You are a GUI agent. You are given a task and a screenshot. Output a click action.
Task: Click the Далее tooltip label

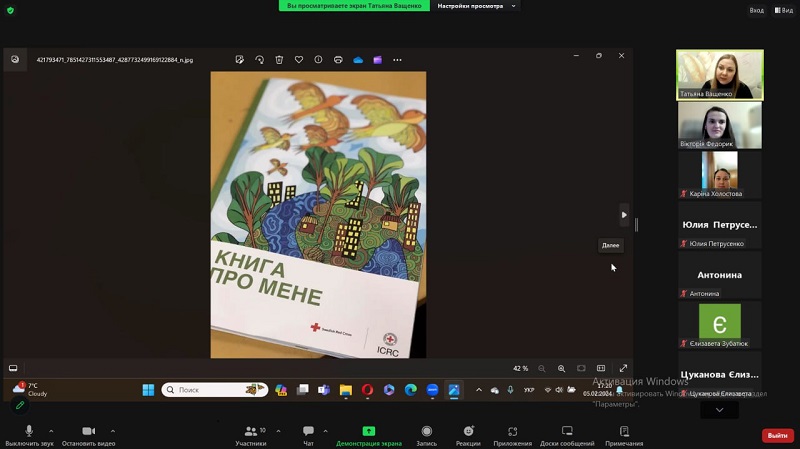click(x=610, y=245)
